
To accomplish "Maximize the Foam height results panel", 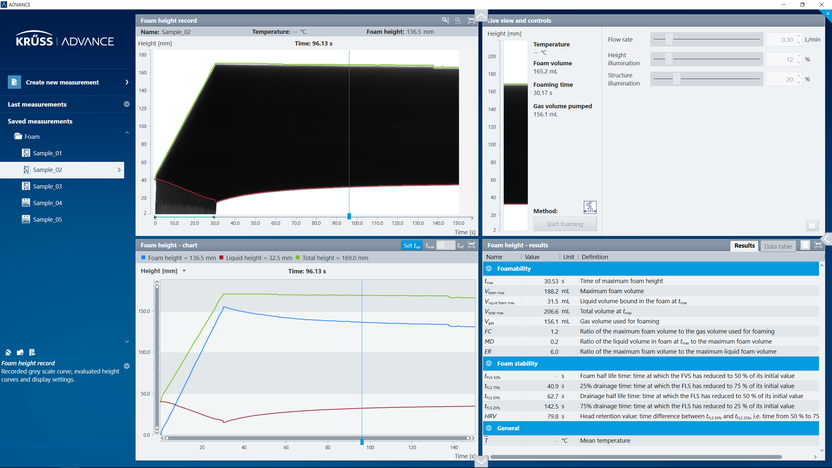I will pyautogui.click(x=818, y=244).
